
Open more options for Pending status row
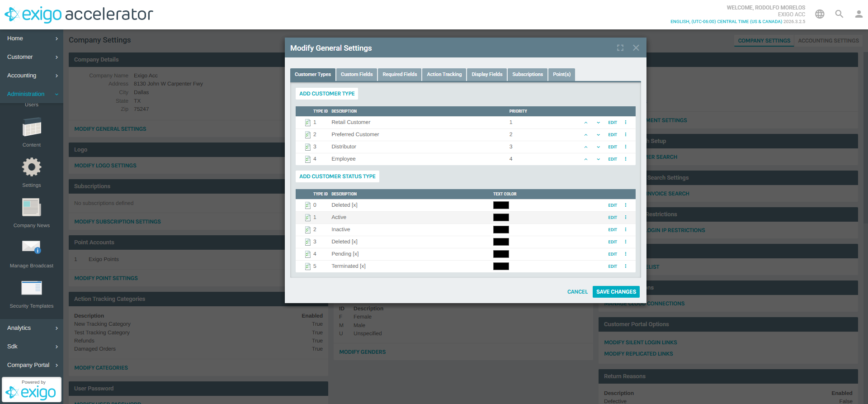626,254
